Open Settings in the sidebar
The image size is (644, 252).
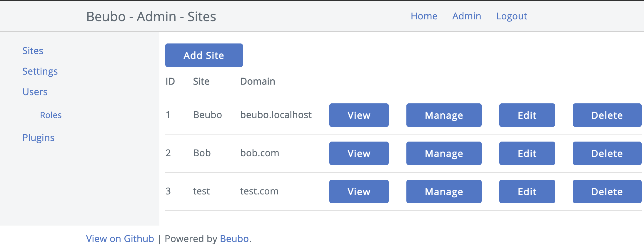[40, 71]
